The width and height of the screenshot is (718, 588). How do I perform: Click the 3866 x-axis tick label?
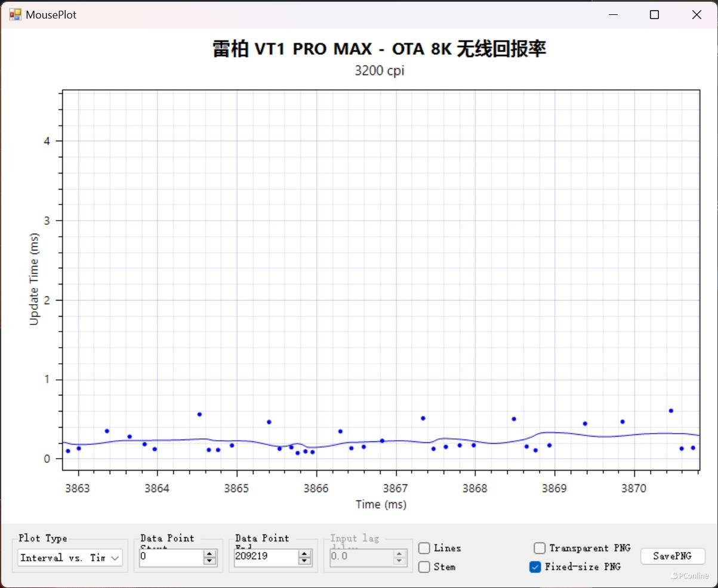pyautogui.click(x=316, y=488)
